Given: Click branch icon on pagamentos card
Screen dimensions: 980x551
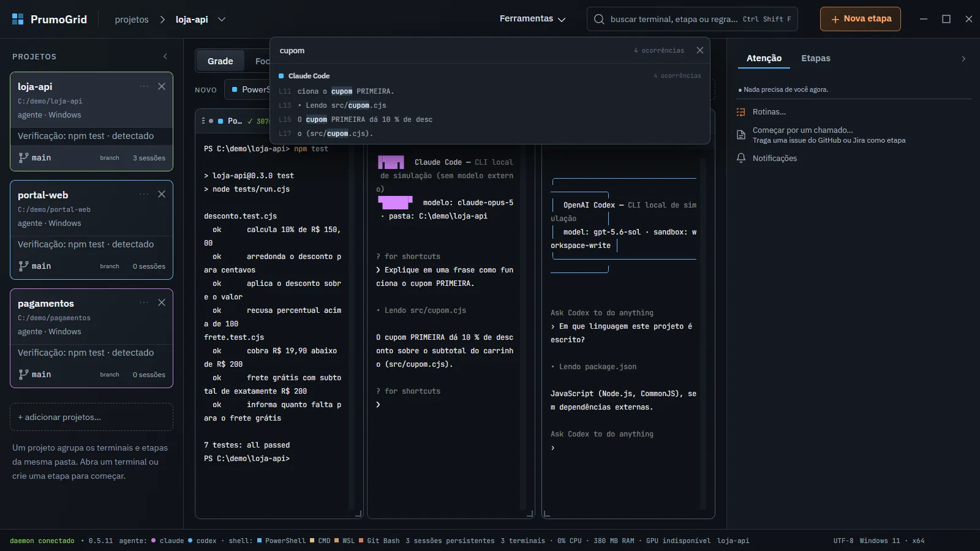Looking at the screenshot, I should [23, 374].
